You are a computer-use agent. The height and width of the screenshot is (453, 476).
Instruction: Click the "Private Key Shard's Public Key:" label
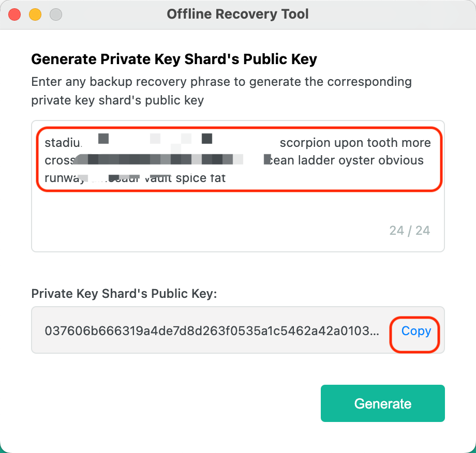tap(124, 294)
